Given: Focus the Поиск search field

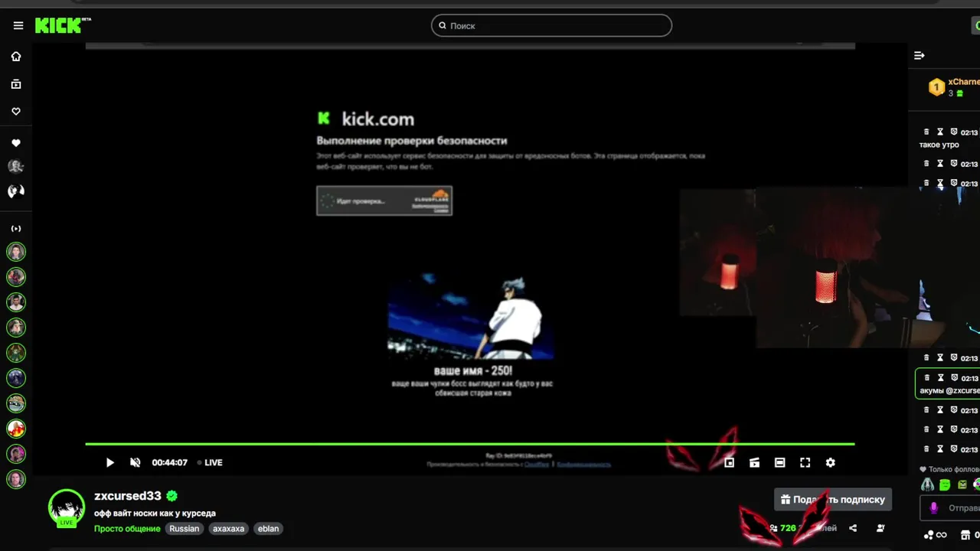Looking at the screenshot, I should click(x=551, y=25).
